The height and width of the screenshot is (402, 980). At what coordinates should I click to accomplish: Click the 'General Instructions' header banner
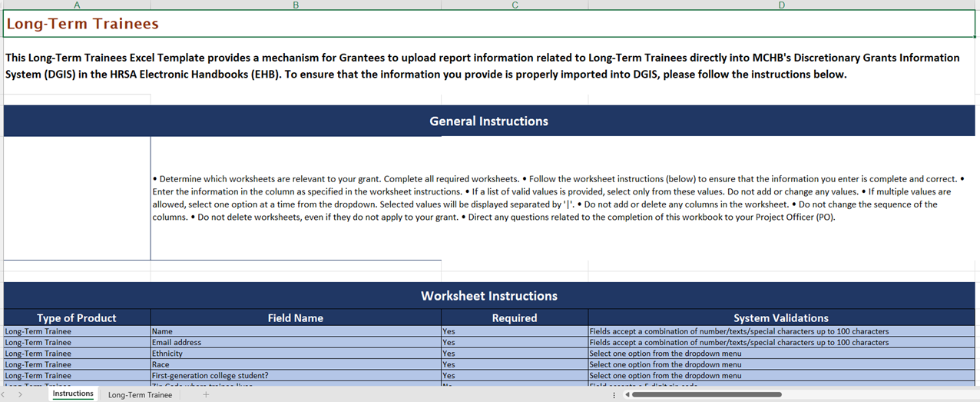(489, 121)
